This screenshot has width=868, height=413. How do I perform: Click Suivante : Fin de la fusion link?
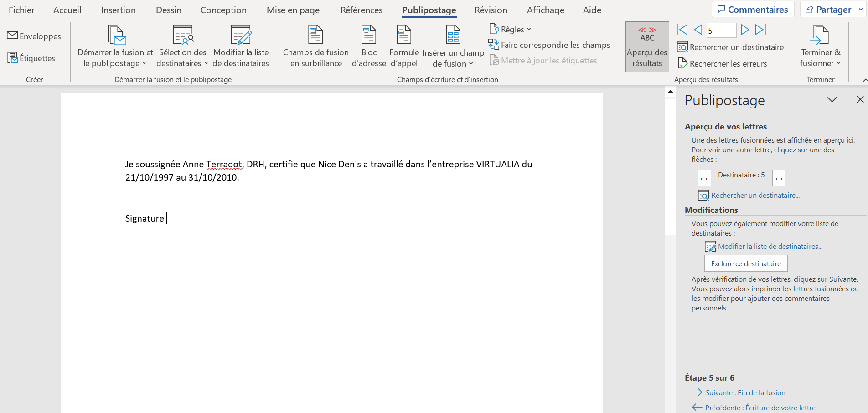point(744,392)
